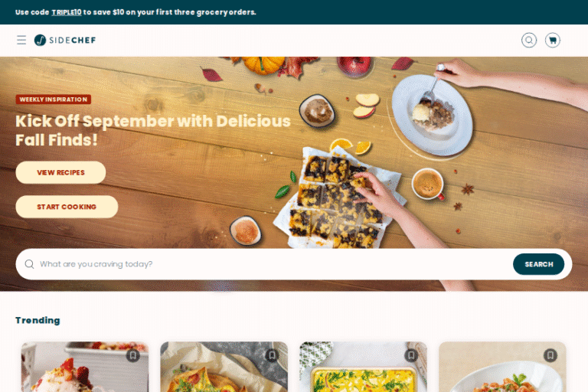The image size is (588, 392).
Task: Click the TRIPLE10 promo code link
Action: click(x=67, y=12)
